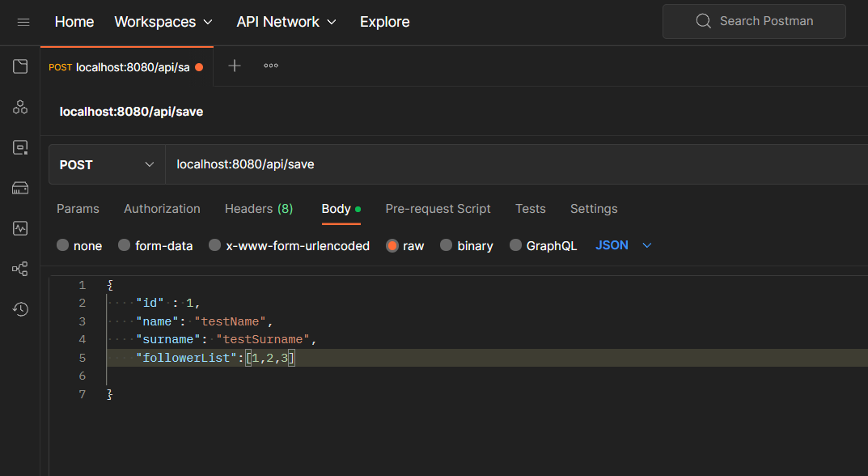Open Environments sidebar icon
The height and width of the screenshot is (476, 868).
click(20, 147)
